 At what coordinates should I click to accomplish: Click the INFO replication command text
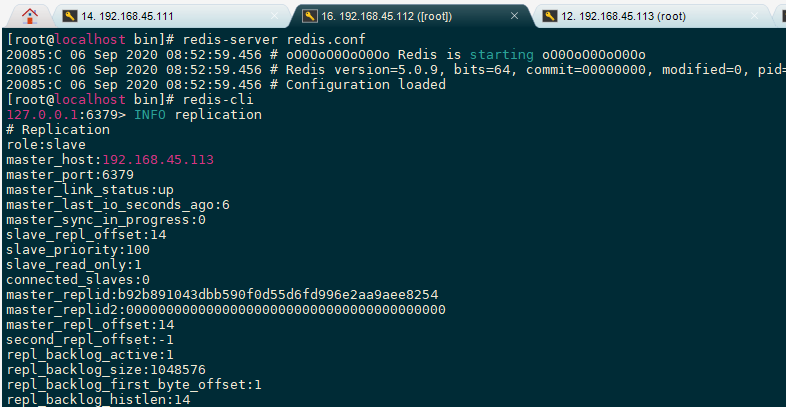pos(198,115)
